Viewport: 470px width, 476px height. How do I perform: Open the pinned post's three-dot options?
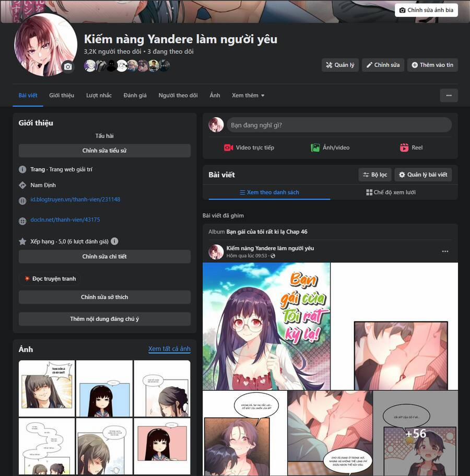[445, 251]
